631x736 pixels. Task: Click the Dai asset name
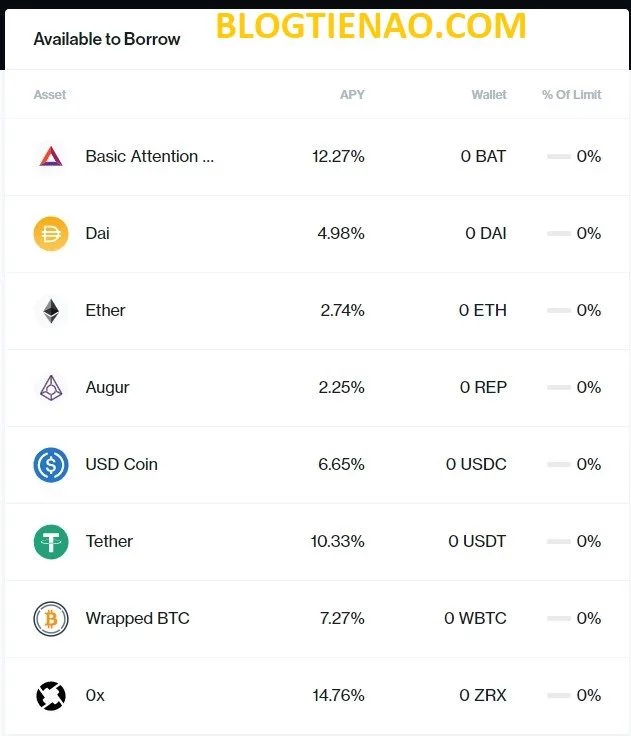pos(98,233)
